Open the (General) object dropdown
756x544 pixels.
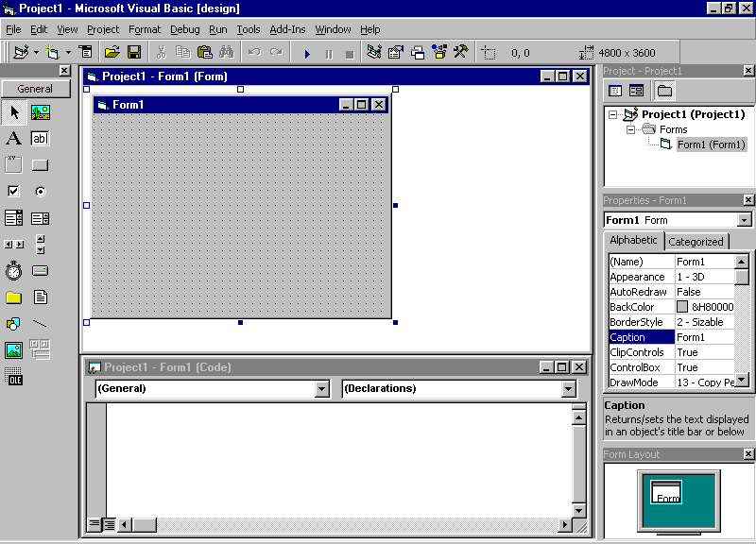(322, 389)
